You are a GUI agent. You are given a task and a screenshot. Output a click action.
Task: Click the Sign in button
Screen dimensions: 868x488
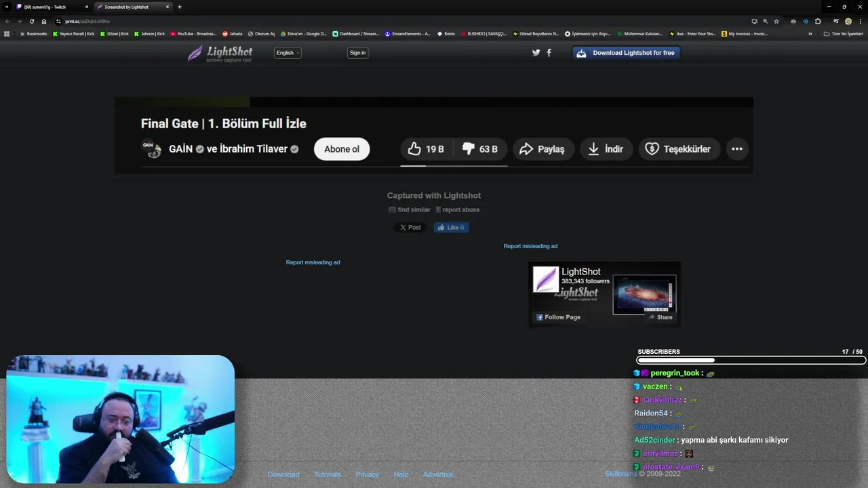[x=357, y=53]
